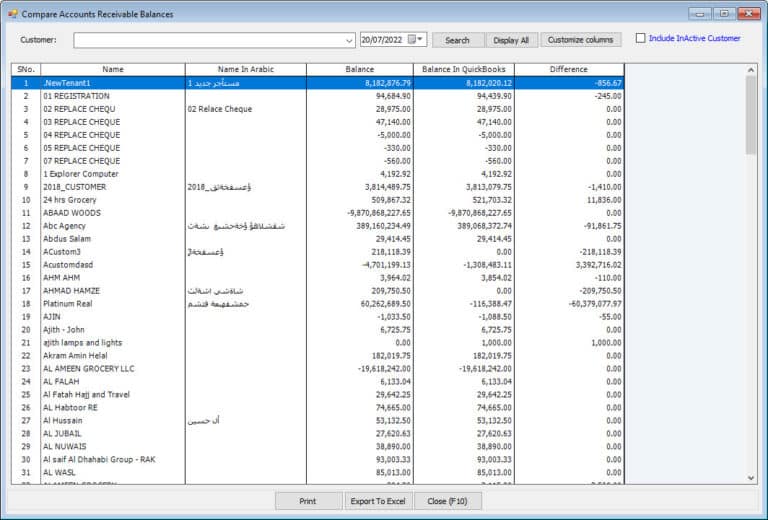The image size is (768, 520).
Task: Click the vertical scrollbar up arrow
Action: 750,69
